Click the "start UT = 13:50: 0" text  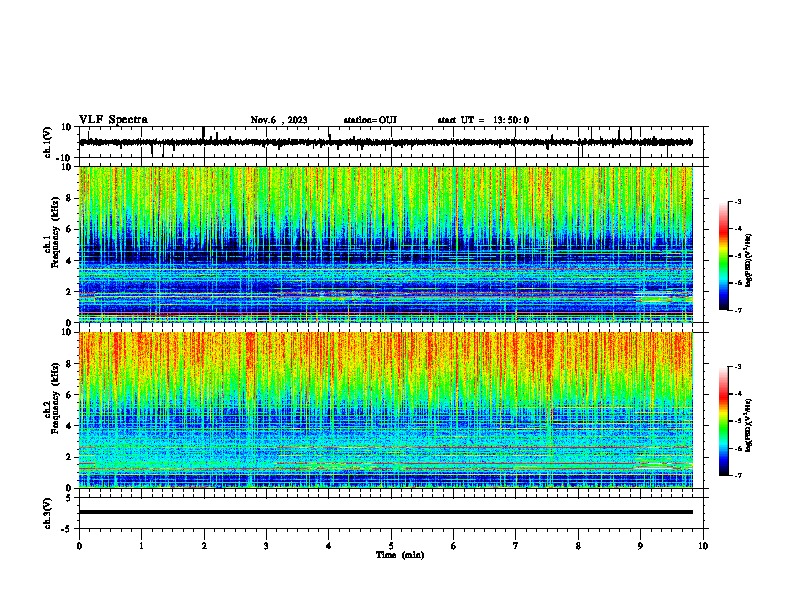pos(483,120)
